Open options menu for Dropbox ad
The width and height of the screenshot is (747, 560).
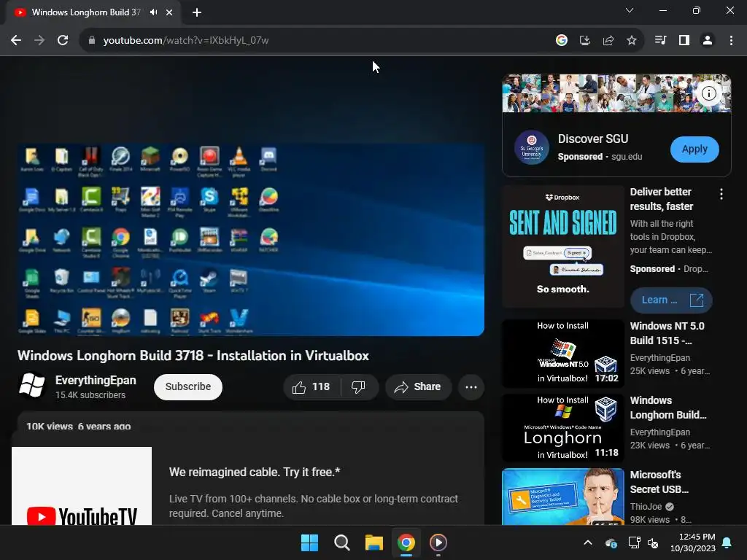[721, 194]
